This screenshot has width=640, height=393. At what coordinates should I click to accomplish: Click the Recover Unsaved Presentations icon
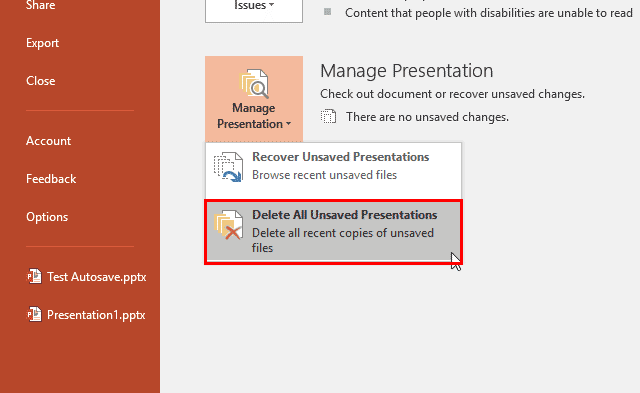pos(228,167)
